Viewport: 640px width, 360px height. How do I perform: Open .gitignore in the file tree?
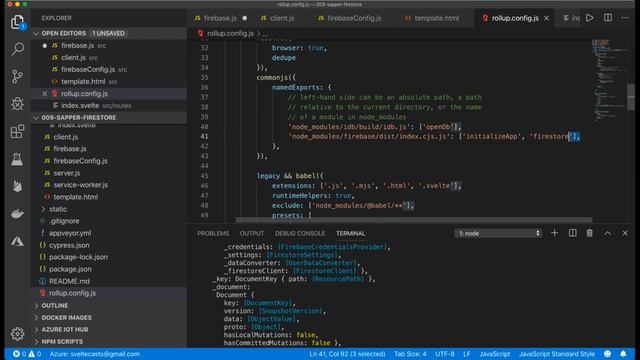pyautogui.click(x=64, y=221)
